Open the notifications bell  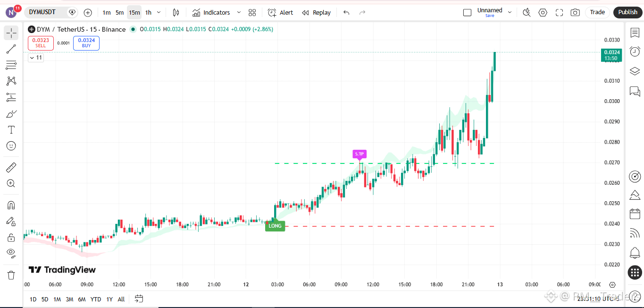pyautogui.click(x=635, y=253)
